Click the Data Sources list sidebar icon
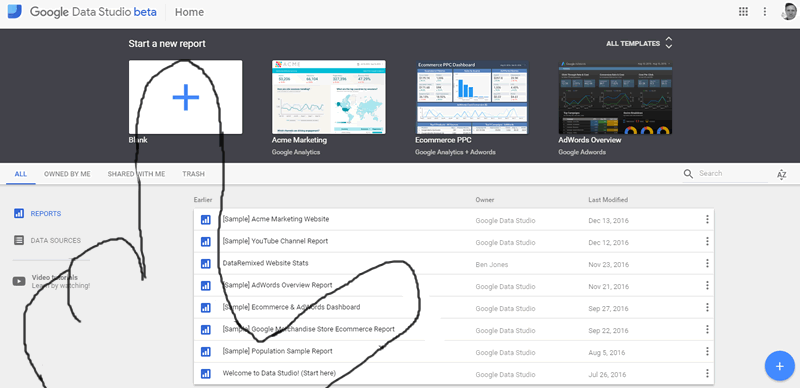Viewport: 800px width, 388px height. click(19, 240)
